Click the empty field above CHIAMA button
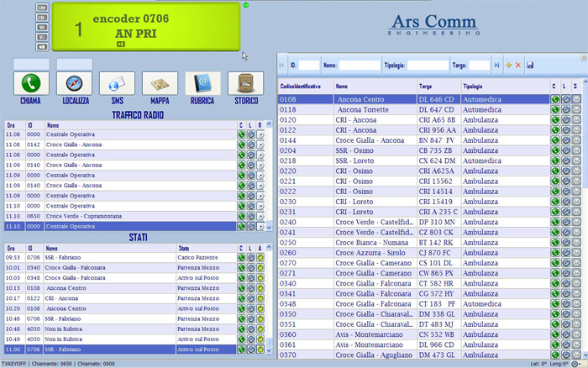This screenshot has width=588, height=368. pos(31,64)
